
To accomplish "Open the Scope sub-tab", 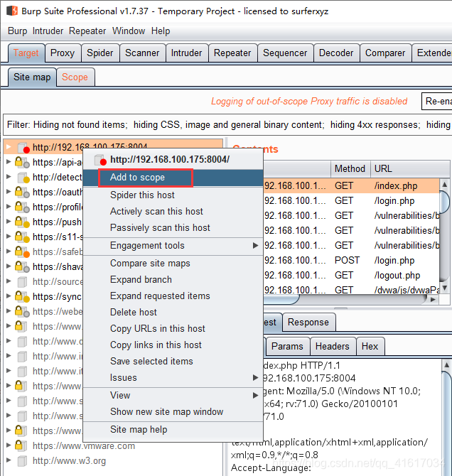I will pos(75,77).
